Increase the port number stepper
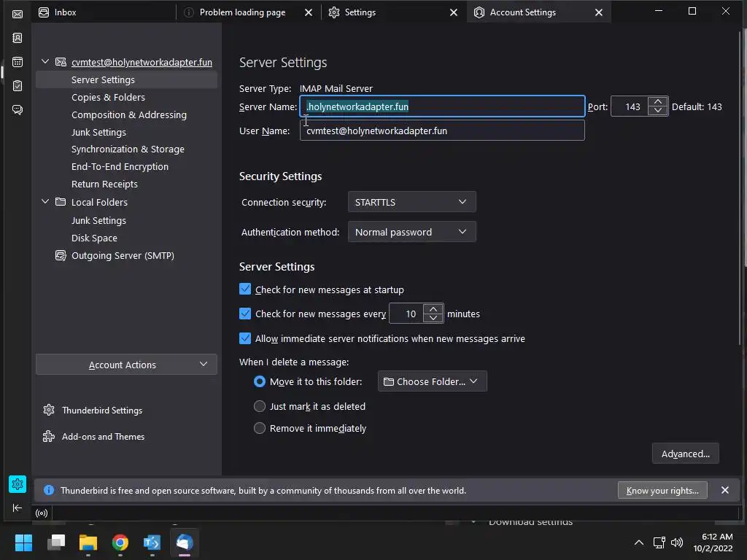 pos(658,102)
